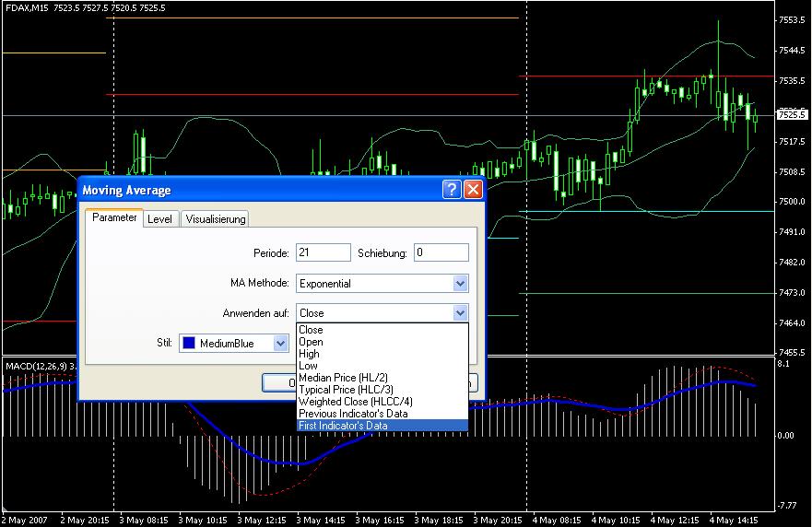Open the Visualisierung tab
812x527 pixels.
[215, 218]
